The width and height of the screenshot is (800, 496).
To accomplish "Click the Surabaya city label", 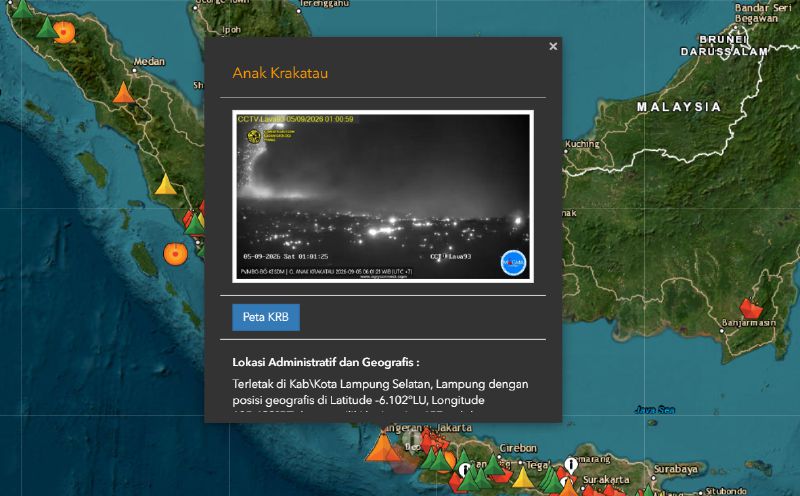I will point(676,469).
